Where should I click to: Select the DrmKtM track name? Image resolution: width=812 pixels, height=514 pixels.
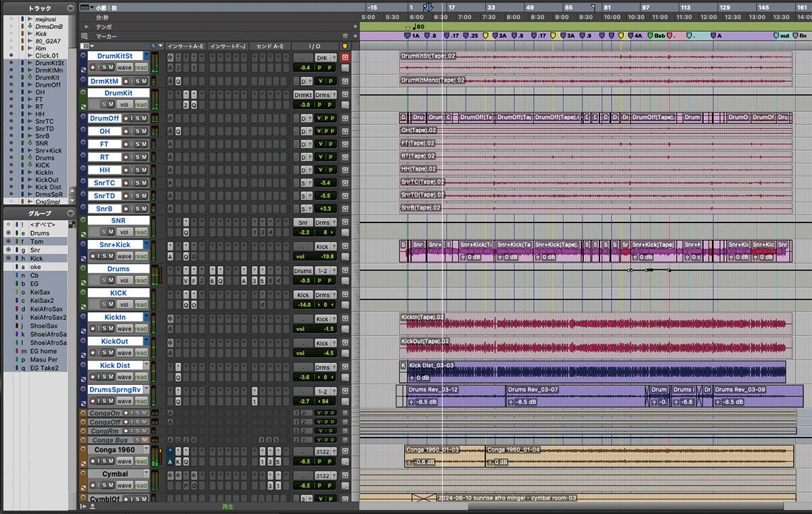pyautogui.click(x=104, y=81)
